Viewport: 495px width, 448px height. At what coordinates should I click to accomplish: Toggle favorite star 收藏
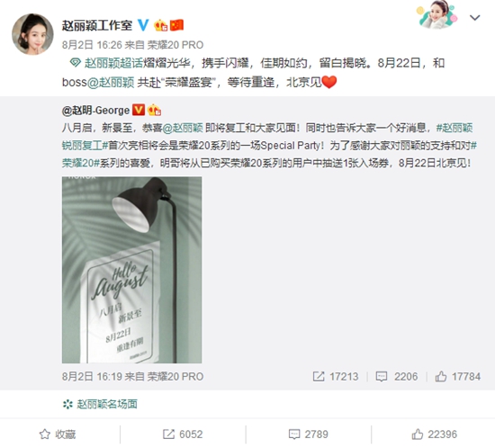pyautogui.click(x=58, y=435)
